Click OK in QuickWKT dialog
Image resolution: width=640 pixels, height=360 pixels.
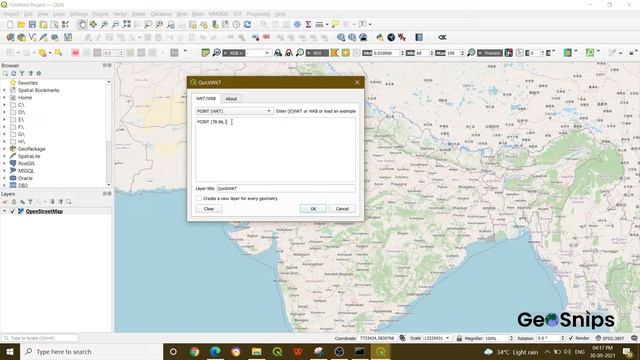(313, 209)
